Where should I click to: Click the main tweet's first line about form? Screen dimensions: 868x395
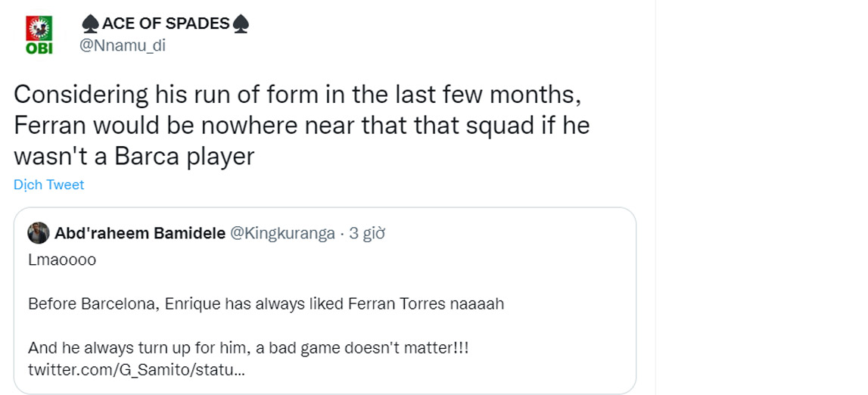pyautogui.click(x=298, y=95)
